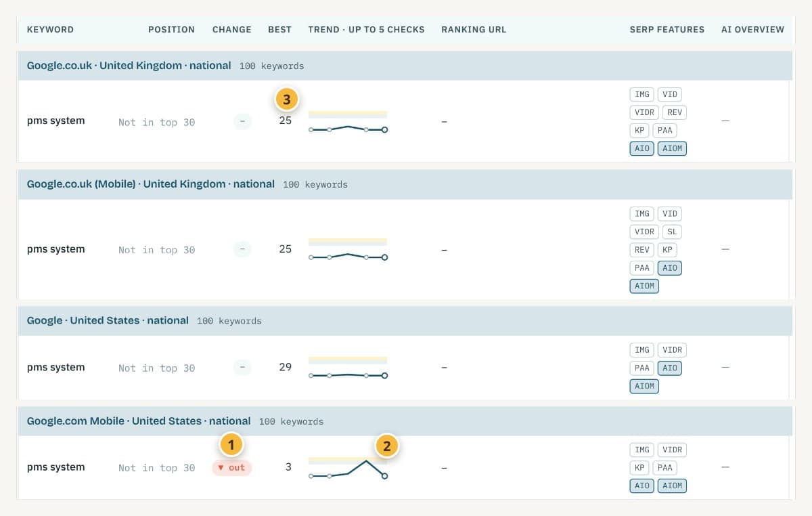The height and width of the screenshot is (516, 812).
Task: Click trend sparkline in Google United States row
Action: (348, 368)
